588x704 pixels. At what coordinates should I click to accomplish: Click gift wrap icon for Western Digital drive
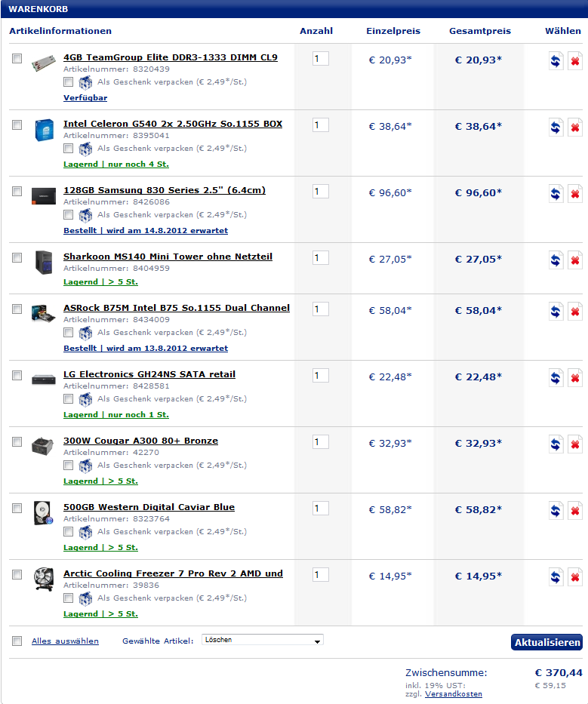point(85,532)
